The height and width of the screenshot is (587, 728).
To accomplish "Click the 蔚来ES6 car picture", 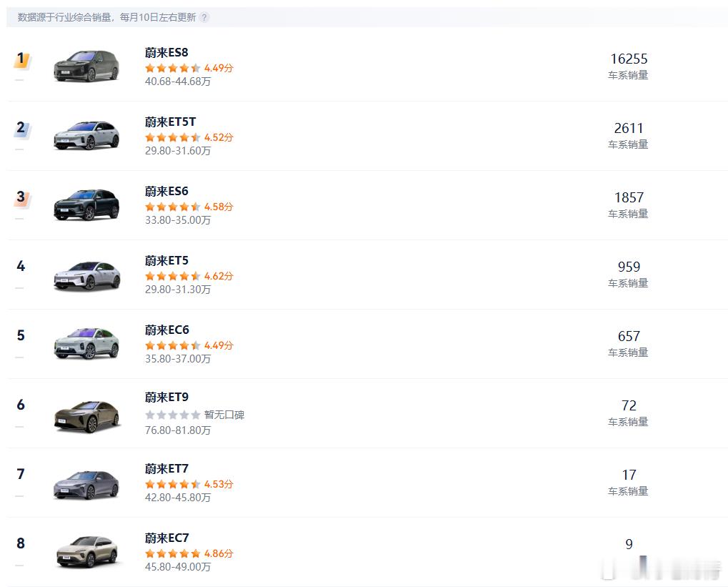I will click(86, 204).
